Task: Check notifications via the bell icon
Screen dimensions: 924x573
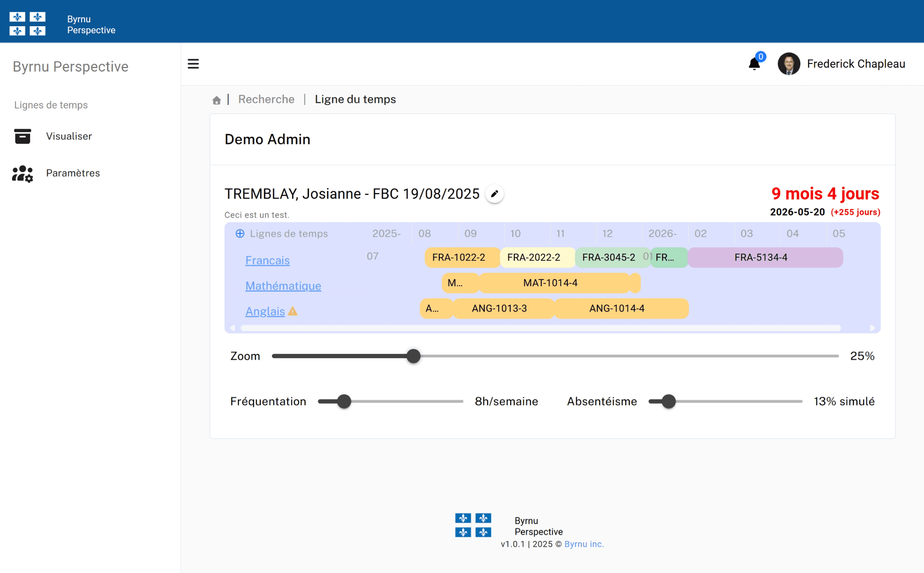Action: (x=753, y=63)
